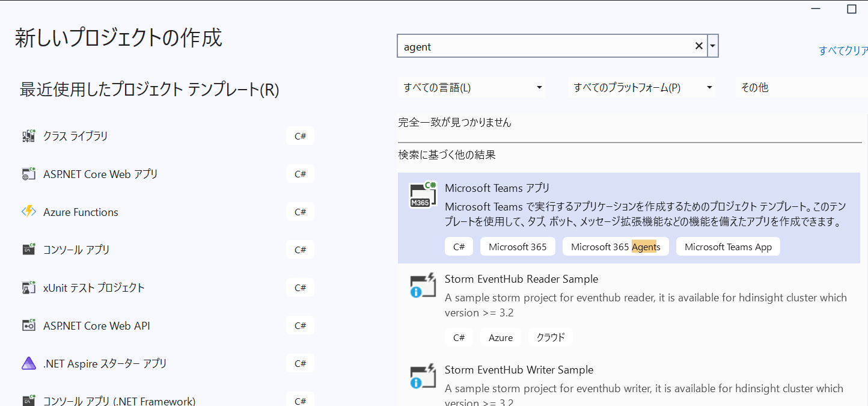This screenshot has height=406, width=868.
Task: Click the Microsoft 365 Agents tag
Action: [616, 247]
